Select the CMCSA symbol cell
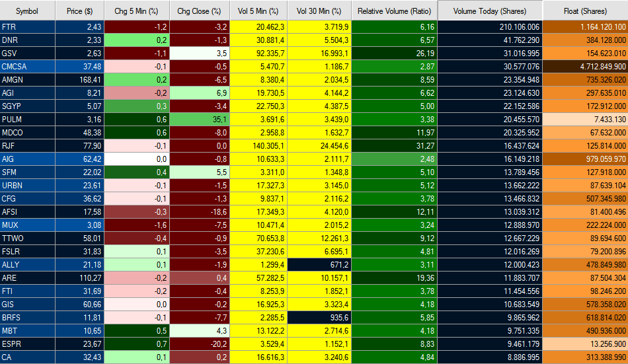Image resolution: width=628 pixels, height=364 pixels. point(28,67)
